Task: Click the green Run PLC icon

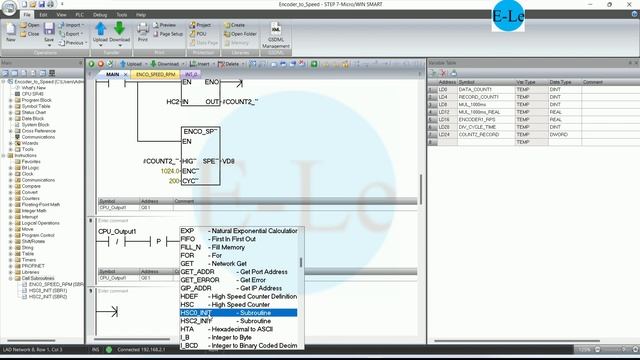Action: (91, 64)
